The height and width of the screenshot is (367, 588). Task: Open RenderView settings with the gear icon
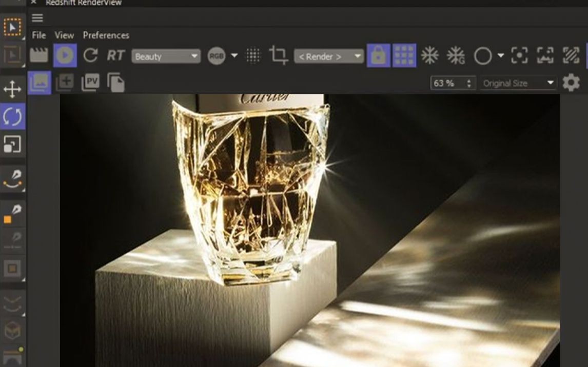tap(571, 83)
